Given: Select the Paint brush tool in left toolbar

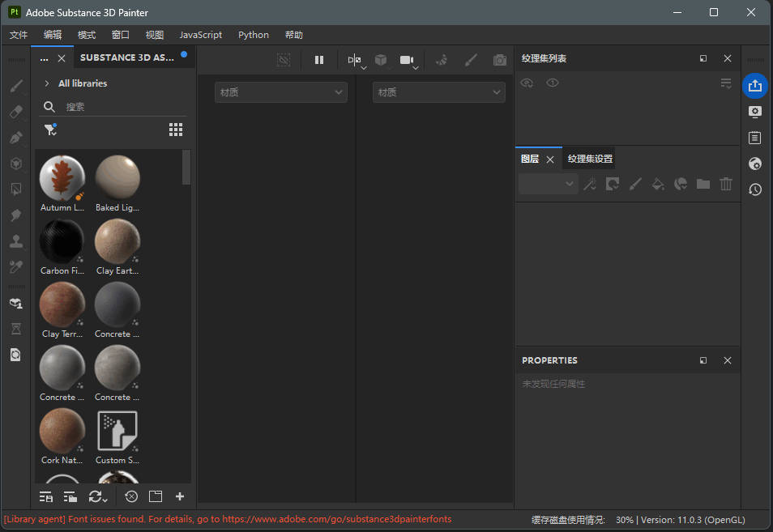Looking at the screenshot, I should pyautogui.click(x=15, y=86).
